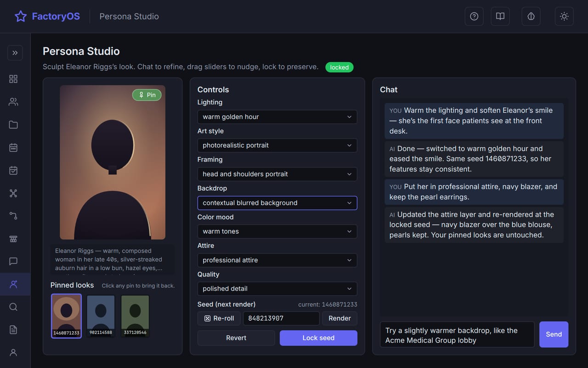Switch theme with the sun icon
The width and height of the screenshot is (588, 368).
(x=564, y=17)
